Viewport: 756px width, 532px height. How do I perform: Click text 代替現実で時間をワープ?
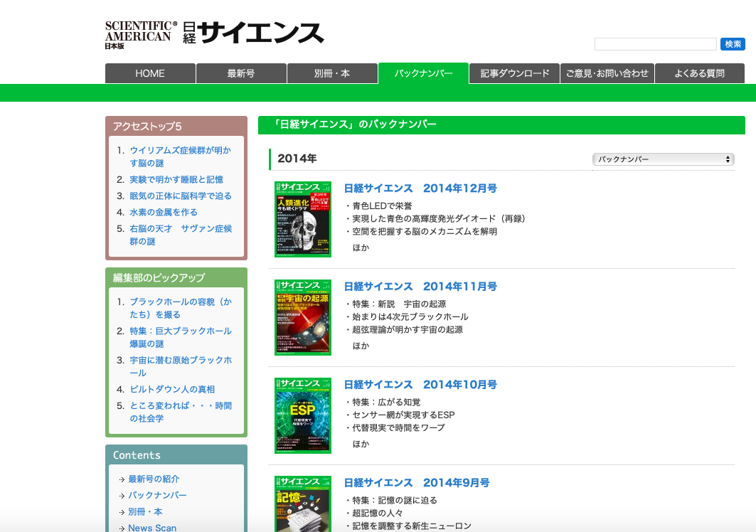coord(398,428)
